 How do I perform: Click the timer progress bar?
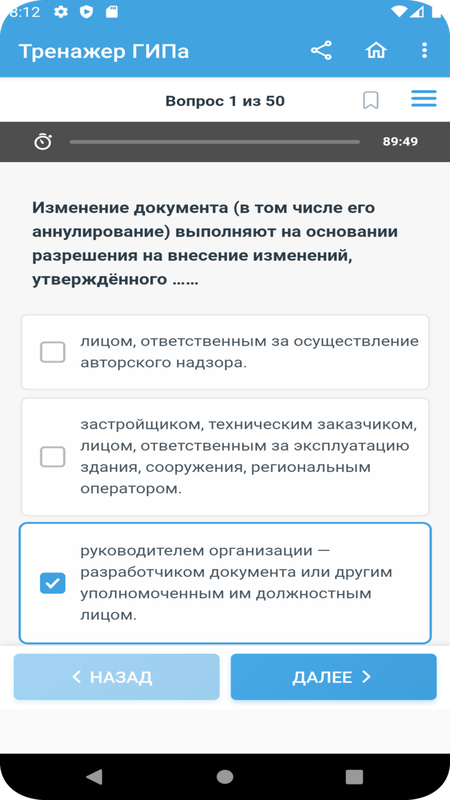(x=215, y=142)
